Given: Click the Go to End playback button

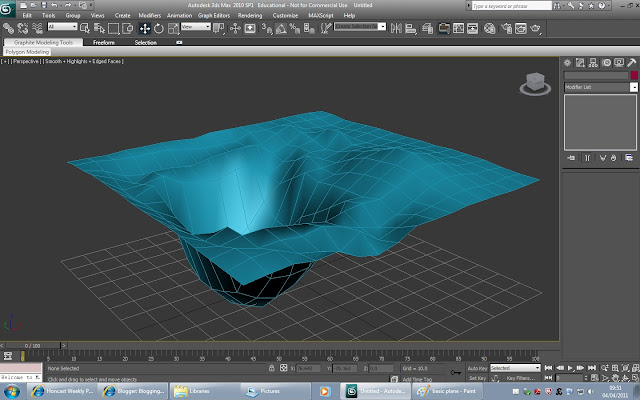Looking at the screenshot, I should [x=591, y=368].
